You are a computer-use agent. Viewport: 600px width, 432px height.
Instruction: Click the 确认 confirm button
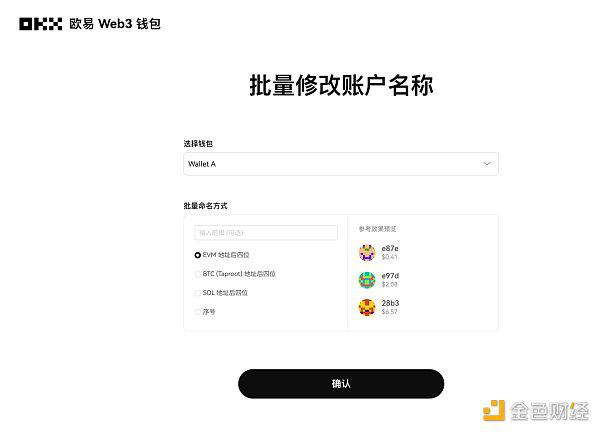pyautogui.click(x=341, y=383)
